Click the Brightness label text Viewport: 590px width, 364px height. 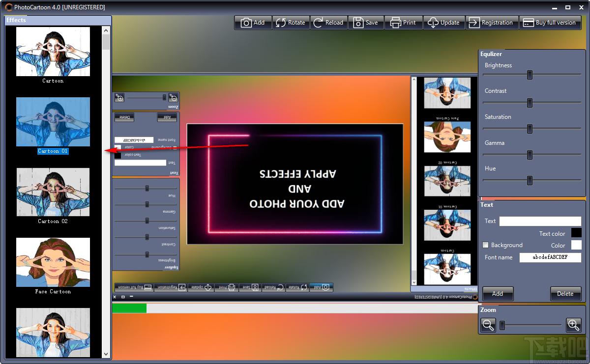[498, 65]
